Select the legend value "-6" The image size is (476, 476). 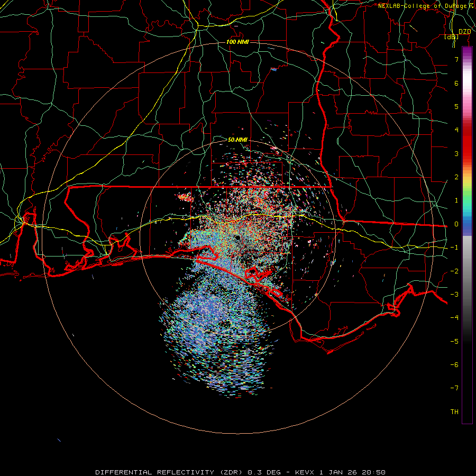(x=454, y=365)
